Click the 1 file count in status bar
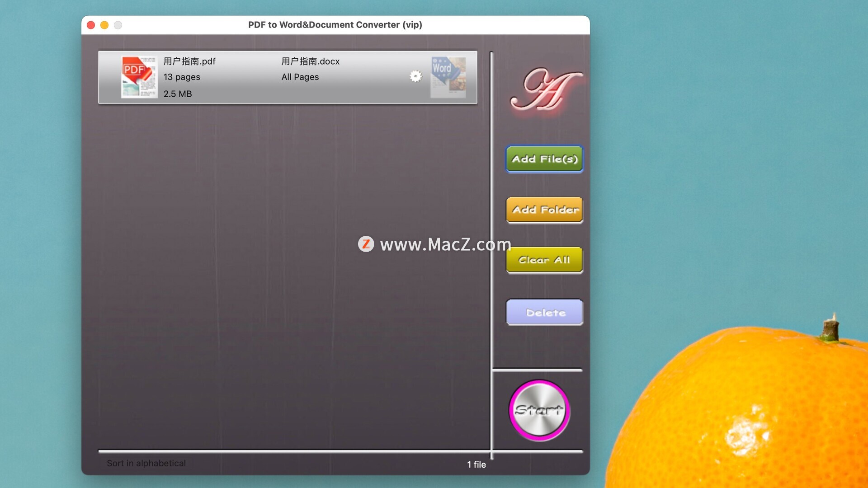868x488 pixels. coord(476,465)
